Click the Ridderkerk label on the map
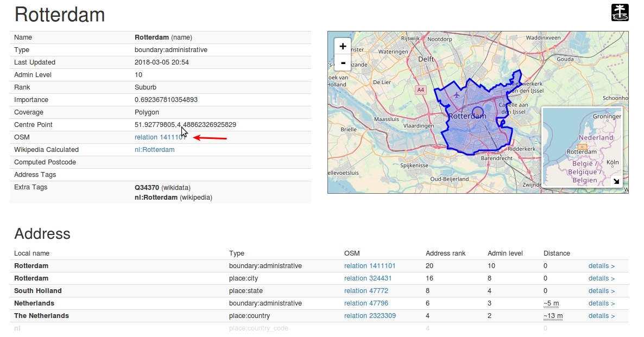Viewport: 644px width, 337px height. click(522, 149)
